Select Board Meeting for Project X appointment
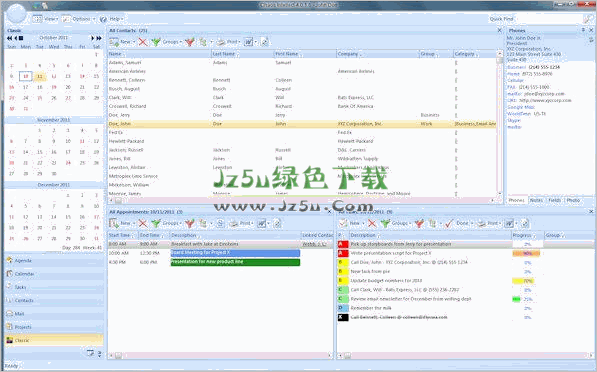This screenshot has width=597, height=372. coord(235,253)
